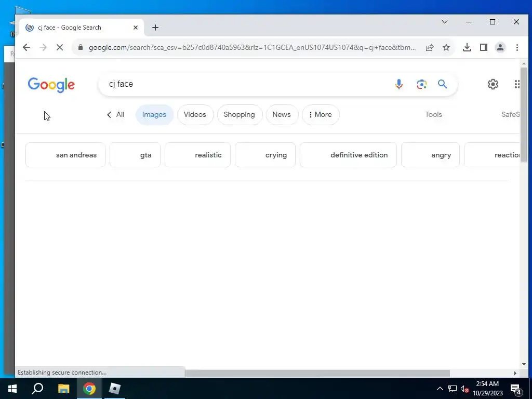Filter by san andreas chip
This screenshot has height=399, width=532.
[x=65, y=155]
